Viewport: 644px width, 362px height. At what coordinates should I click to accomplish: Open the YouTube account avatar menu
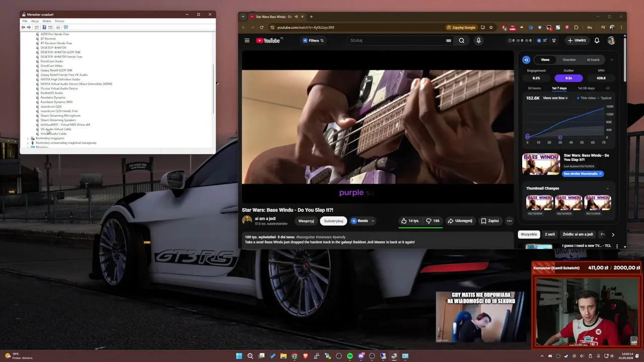point(611,40)
